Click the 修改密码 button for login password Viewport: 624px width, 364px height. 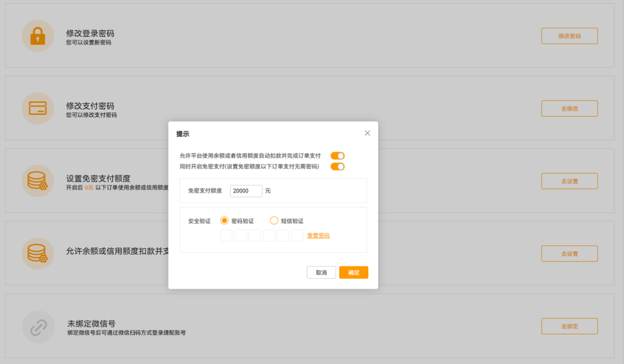point(569,35)
